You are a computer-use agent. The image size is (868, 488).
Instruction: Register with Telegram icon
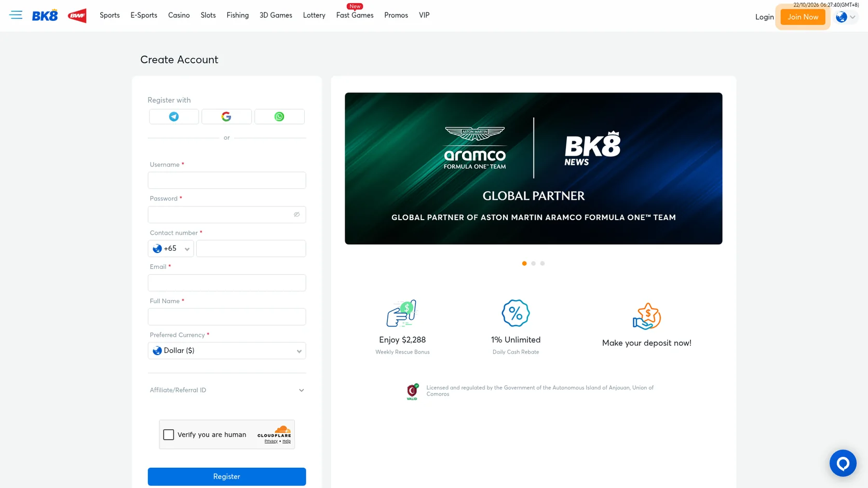click(x=174, y=117)
